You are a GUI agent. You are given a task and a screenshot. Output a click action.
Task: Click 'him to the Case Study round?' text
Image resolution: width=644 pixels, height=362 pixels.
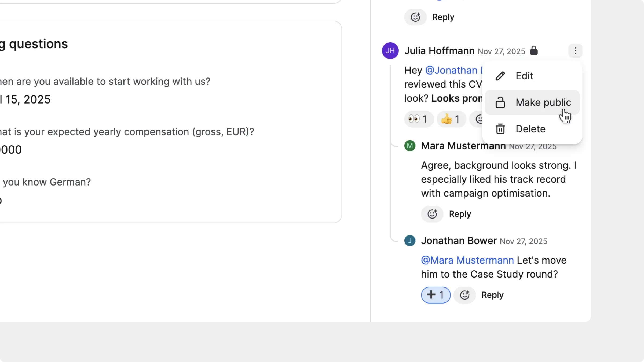(x=489, y=274)
